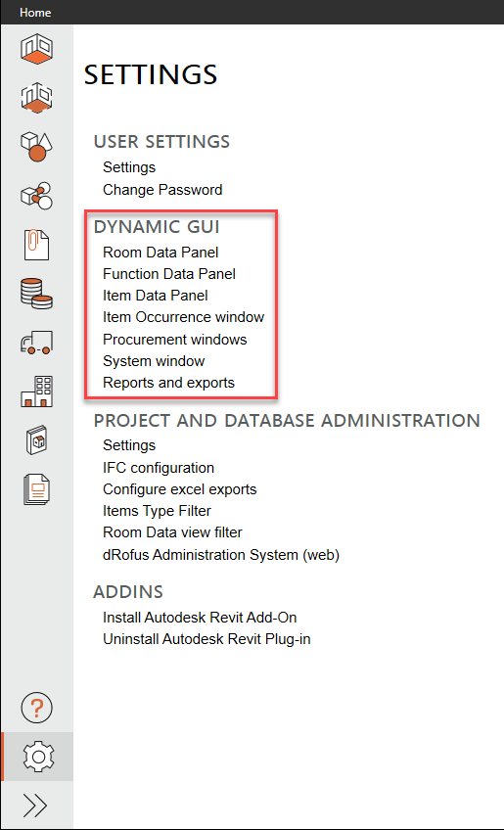Open the Documents paperclip icon
Viewport: 504px width, 830px height.
pyautogui.click(x=36, y=245)
